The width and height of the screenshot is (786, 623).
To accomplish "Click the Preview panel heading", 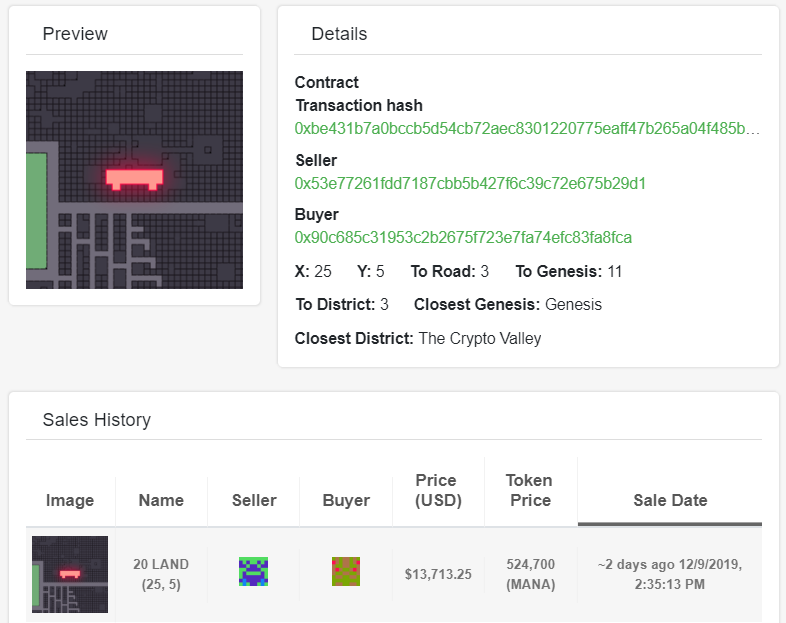I will pyautogui.click(x=75, y=34).
